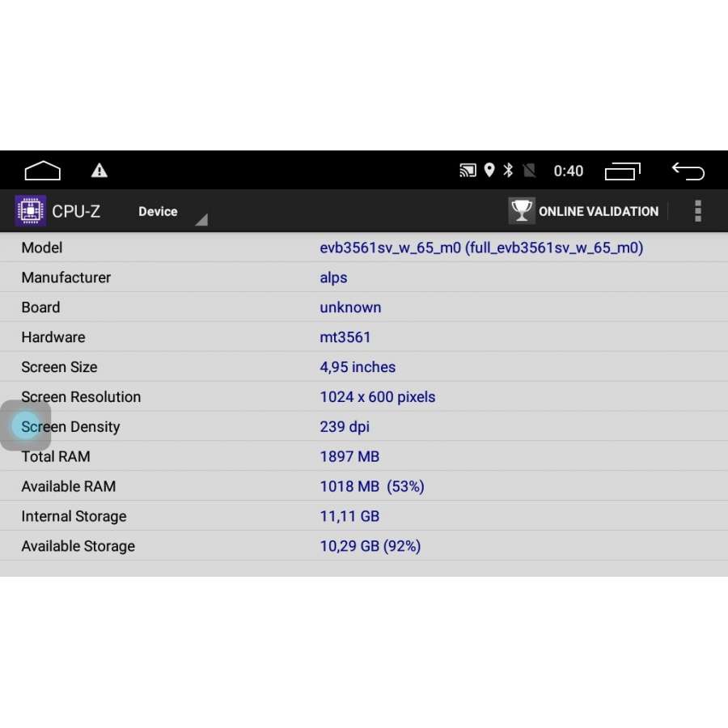The width and height of the screenshot is (728, 728).
Task: Select the value 1897 MB
Action: [349, 456]
